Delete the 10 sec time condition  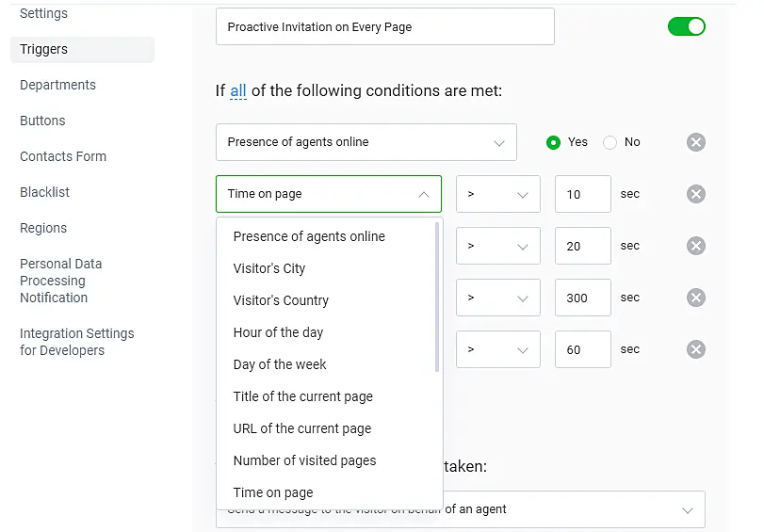[x=695, y=194]
